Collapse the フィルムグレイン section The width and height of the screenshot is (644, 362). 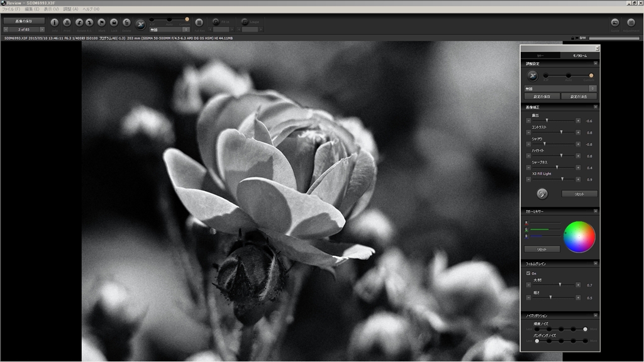[596, 263]
